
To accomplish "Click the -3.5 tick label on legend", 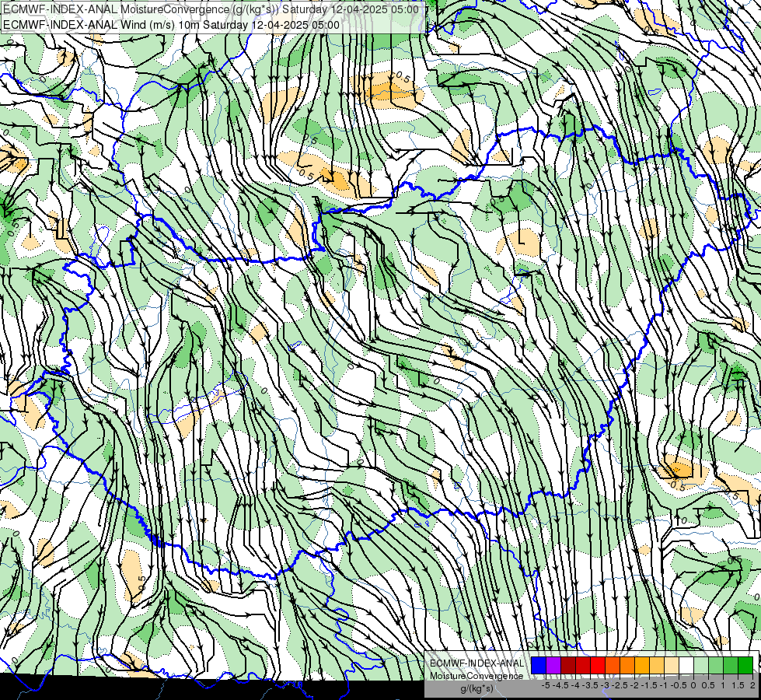I will tap(590, 685).
